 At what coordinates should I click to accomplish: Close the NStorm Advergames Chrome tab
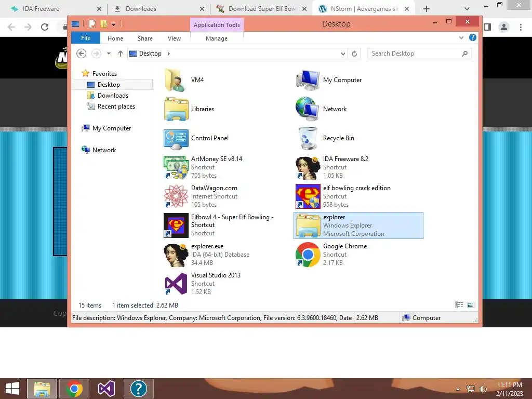coord(407,9)
